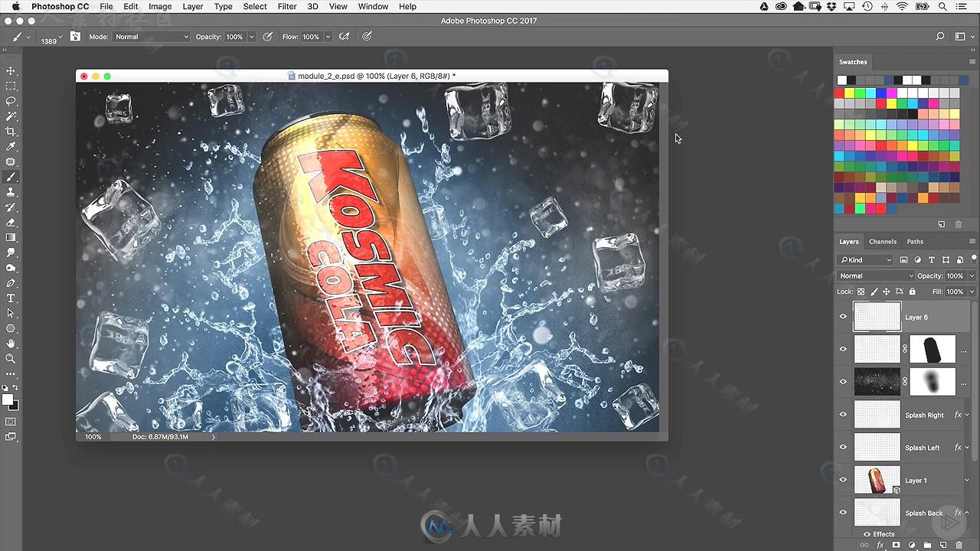Select the Zoom magnifier tool
Image resolution: width=980 pixels, height=551 pixels.
[x=11, y=358]
